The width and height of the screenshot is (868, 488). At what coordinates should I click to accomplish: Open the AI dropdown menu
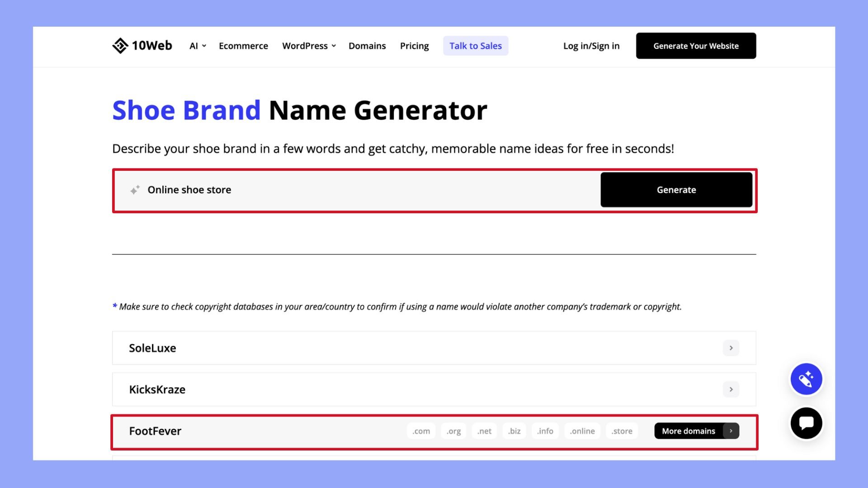pos(197,46)
